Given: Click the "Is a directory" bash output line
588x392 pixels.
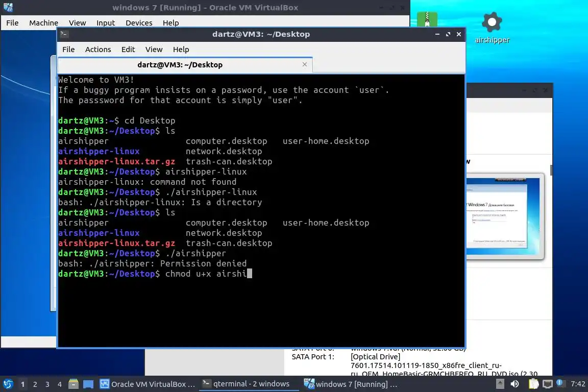Looking at the screenshot, I should click(160, 202).
